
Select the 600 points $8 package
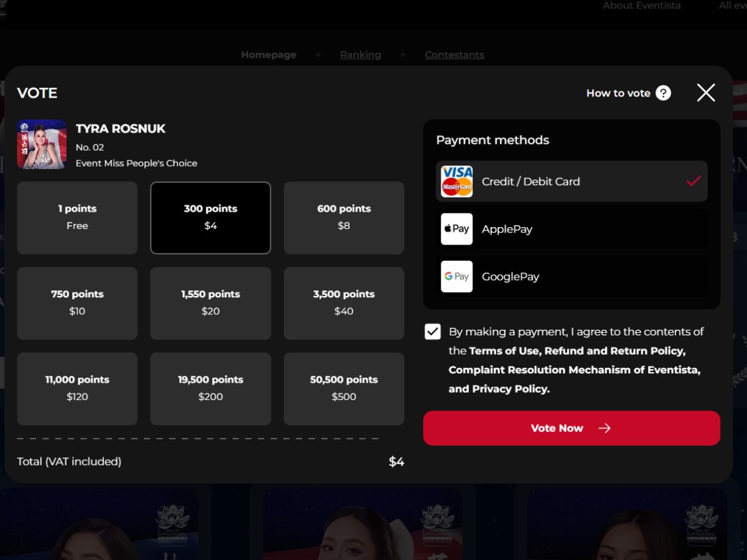pyautogui.click(x=344, y=218)
